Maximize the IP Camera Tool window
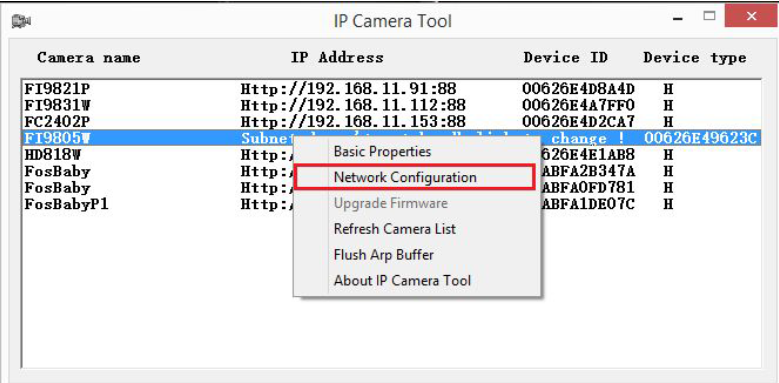Screen dimensions: 779x383 709,17
